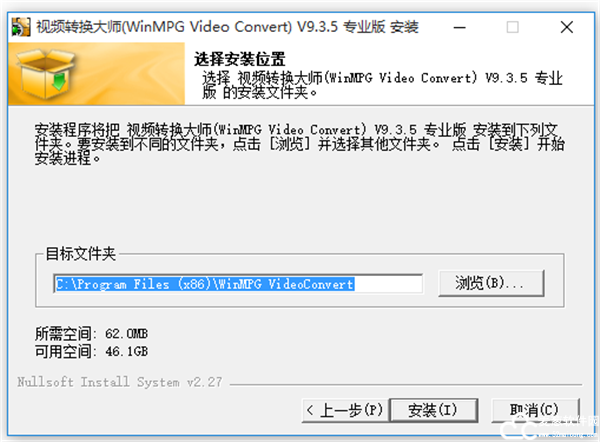Click the Nullsoft Install System v2.27 label

119,382
